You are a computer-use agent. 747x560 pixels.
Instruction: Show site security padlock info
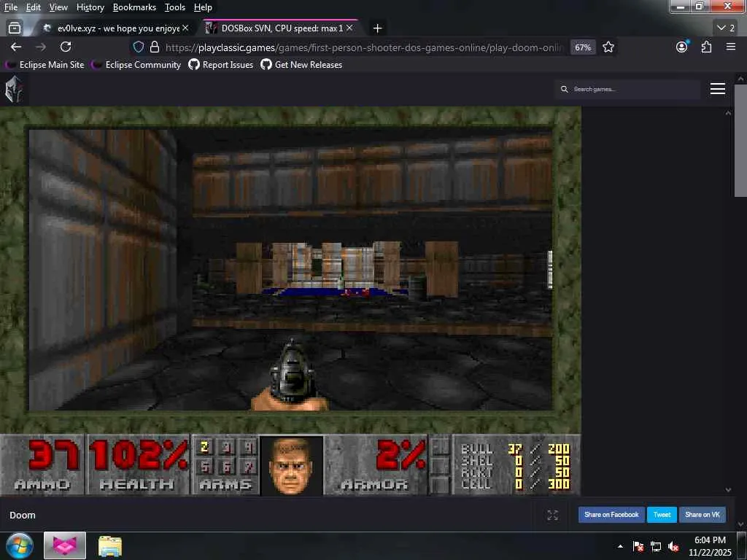(155, 47)
